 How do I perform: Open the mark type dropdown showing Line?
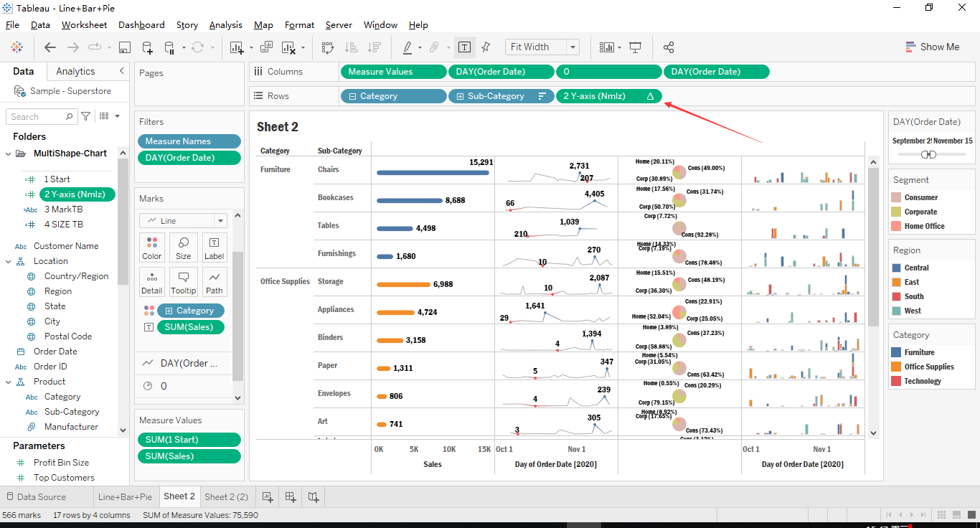tap(183, 220)
